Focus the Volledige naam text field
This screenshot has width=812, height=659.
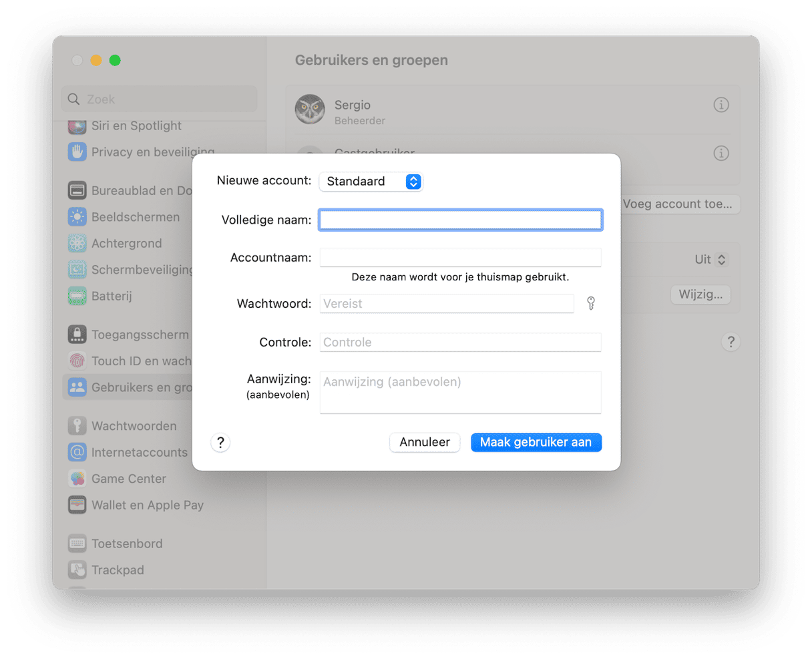[460, 220]
